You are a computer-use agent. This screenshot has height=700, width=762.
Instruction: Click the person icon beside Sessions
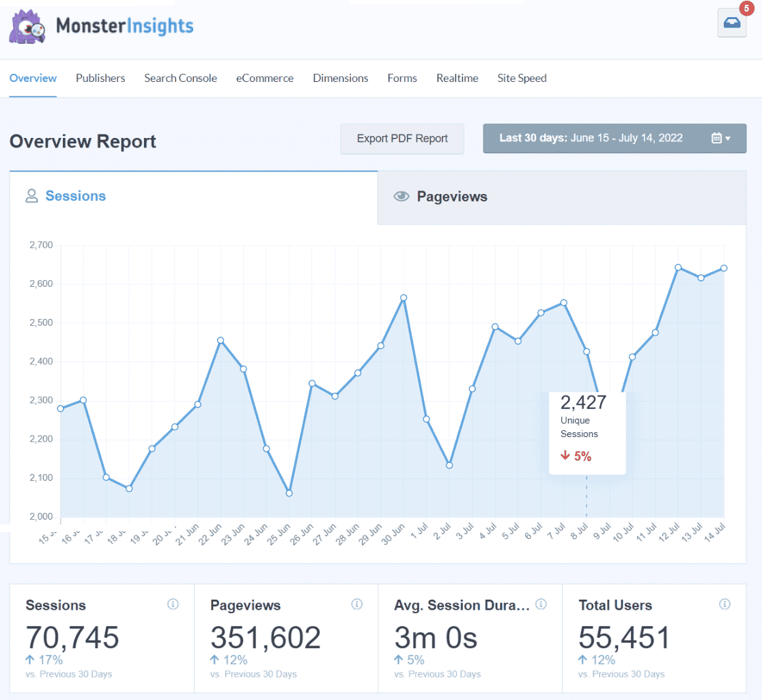[x=31, y=195]
